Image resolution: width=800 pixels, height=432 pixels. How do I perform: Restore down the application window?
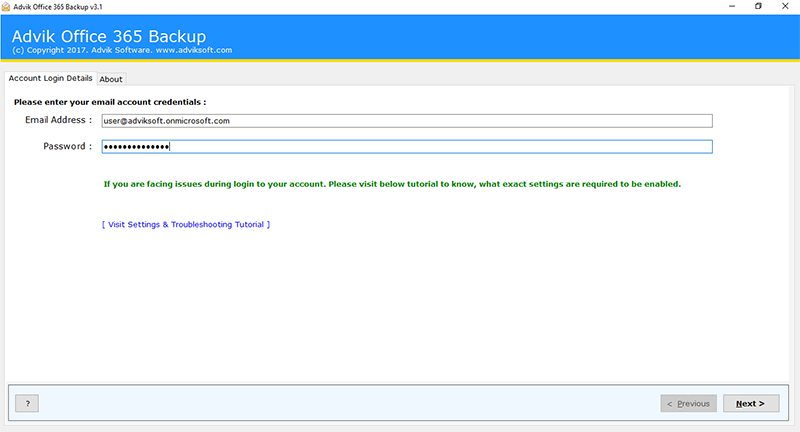pos(758,6)
